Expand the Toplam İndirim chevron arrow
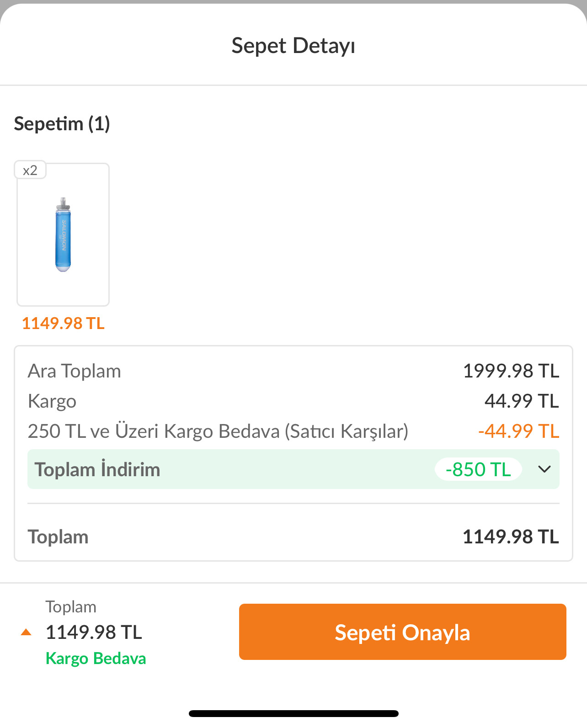This screenshot has width=587, height=728. point(544,469)
